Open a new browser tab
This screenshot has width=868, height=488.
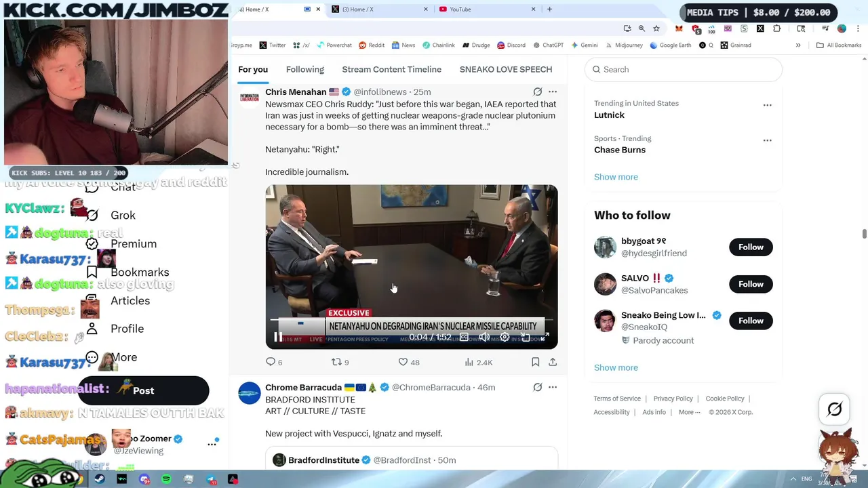coord(549,9)
